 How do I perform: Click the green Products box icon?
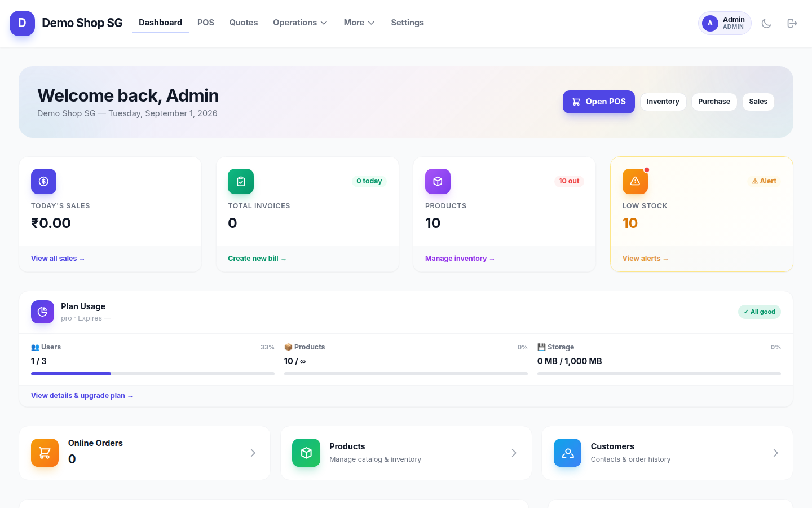[x=306, y=453]
